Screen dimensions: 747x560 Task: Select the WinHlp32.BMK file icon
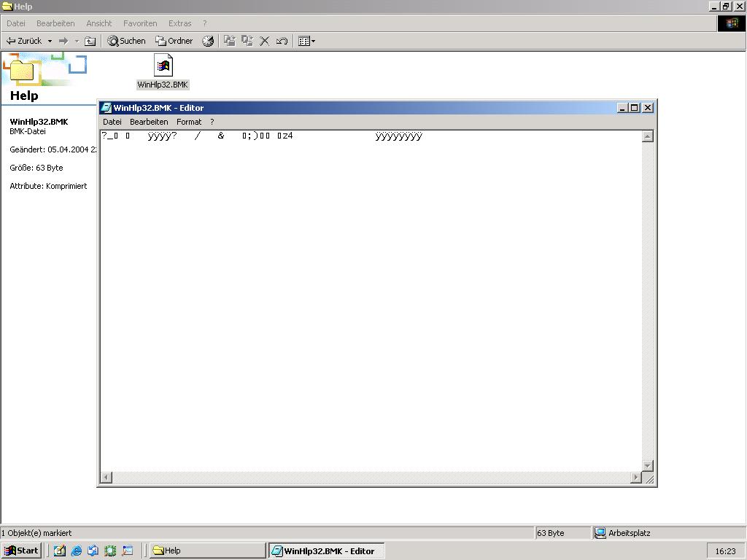coord(163,66)
